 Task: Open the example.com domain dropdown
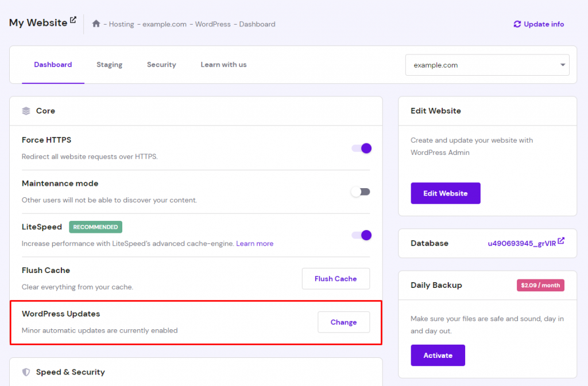(x=487, y=65)
